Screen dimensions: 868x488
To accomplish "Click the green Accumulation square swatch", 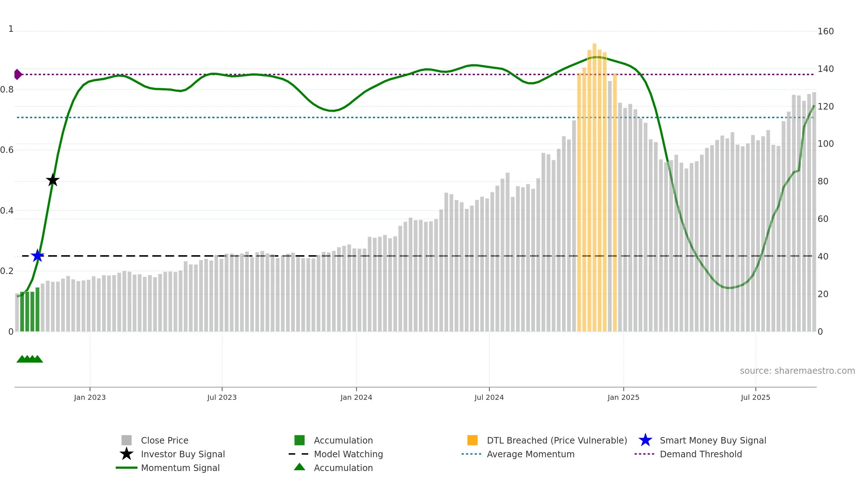I will coord(299,440).
